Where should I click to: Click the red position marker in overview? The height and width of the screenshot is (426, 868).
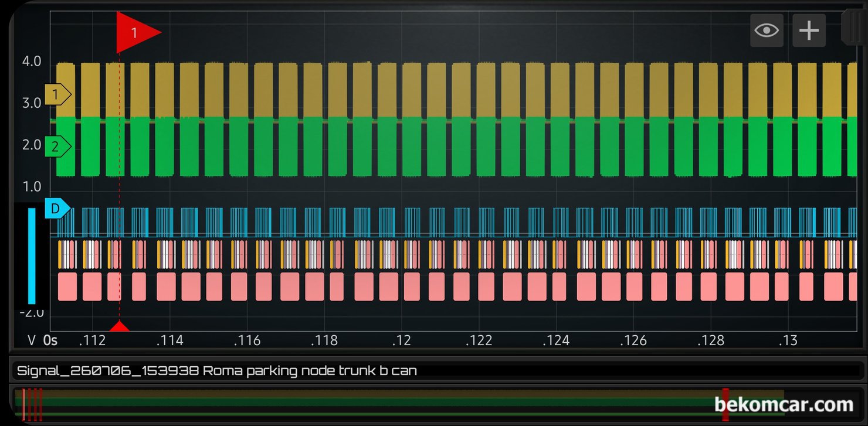pos(725,404)
